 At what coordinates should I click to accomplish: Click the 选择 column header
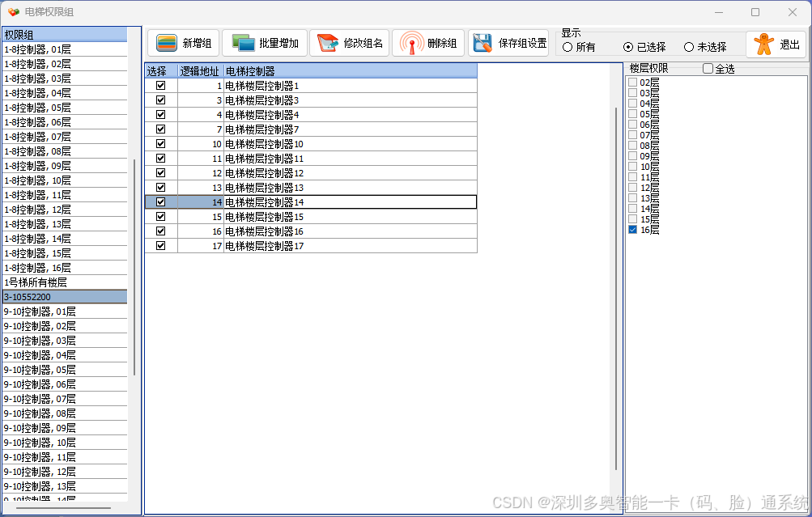161,71
